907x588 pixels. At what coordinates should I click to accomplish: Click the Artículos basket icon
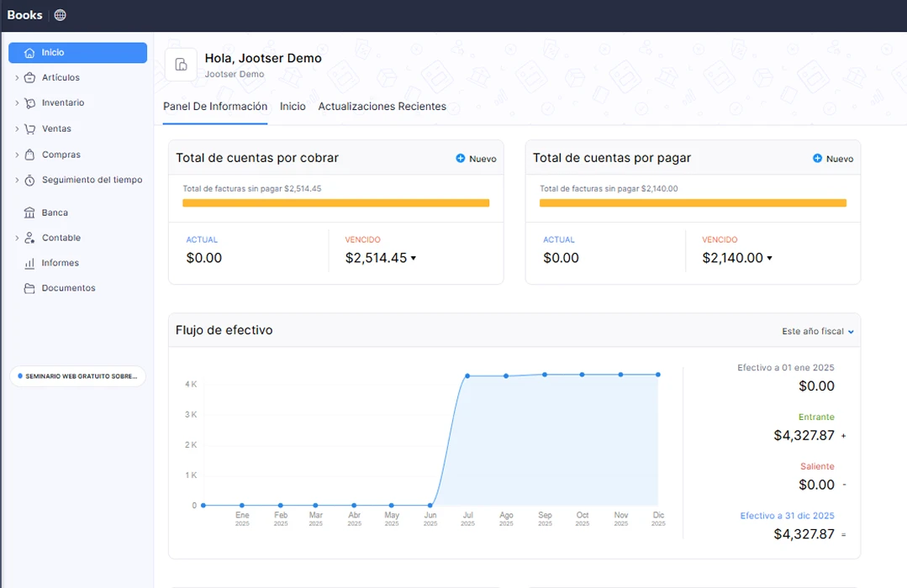(x=30, y=78)
